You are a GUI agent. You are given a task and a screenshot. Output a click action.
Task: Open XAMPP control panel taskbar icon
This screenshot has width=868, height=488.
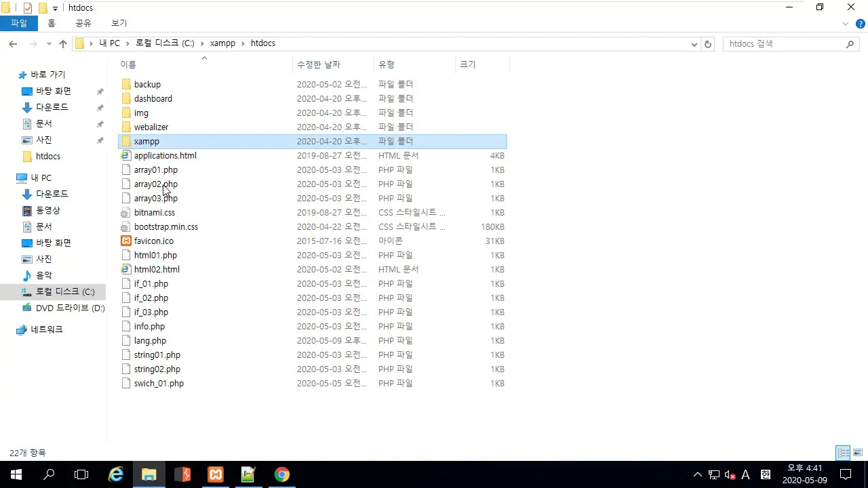216,474
